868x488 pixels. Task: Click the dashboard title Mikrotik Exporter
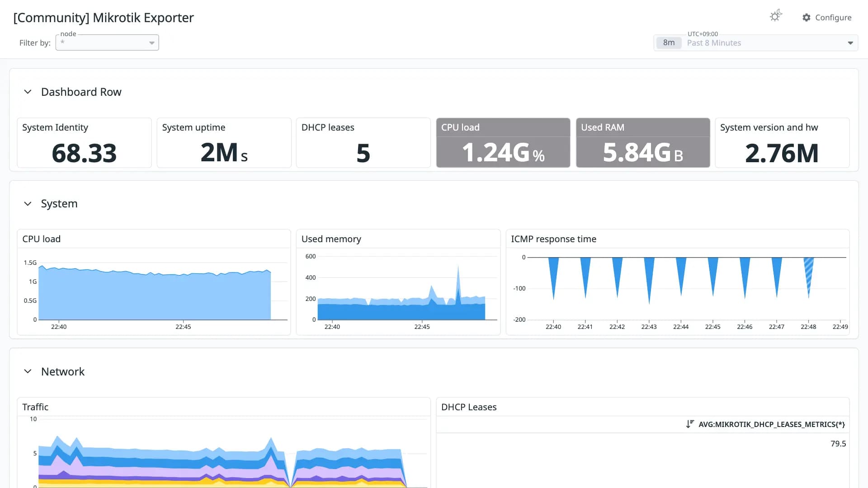point(103,17)
